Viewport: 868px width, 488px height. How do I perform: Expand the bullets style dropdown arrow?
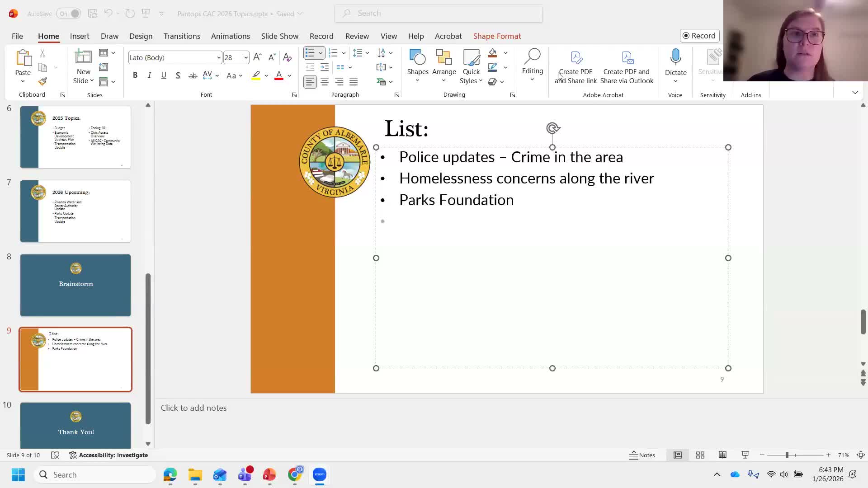click(x=321, y=53)
